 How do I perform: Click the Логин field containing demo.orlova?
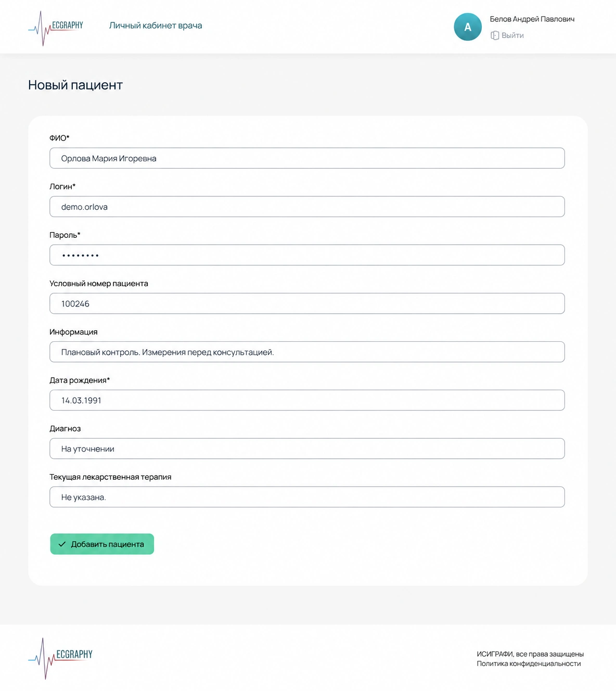(x=307, y=207)
